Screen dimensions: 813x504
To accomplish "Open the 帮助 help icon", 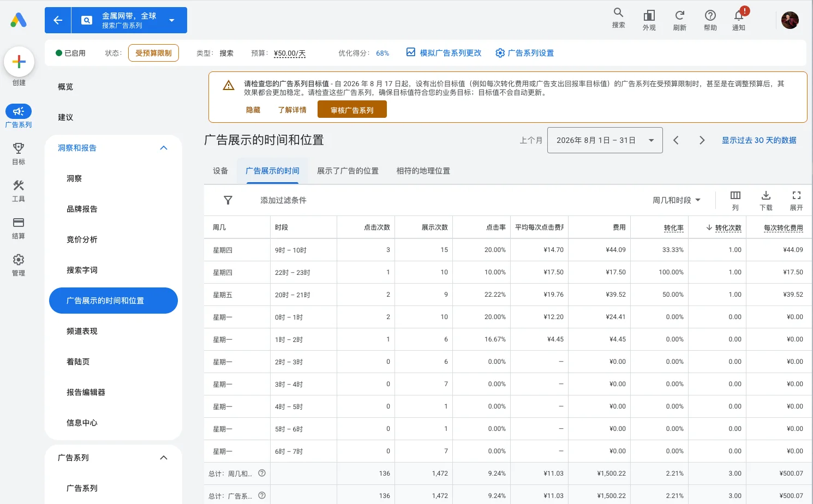I will [710, 15].
